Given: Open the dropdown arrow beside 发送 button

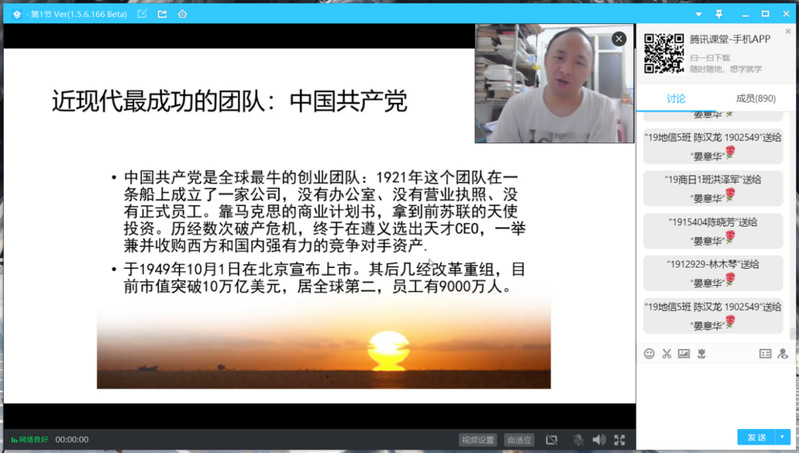Looking at the screenshot, I should [x=783, y=437].
